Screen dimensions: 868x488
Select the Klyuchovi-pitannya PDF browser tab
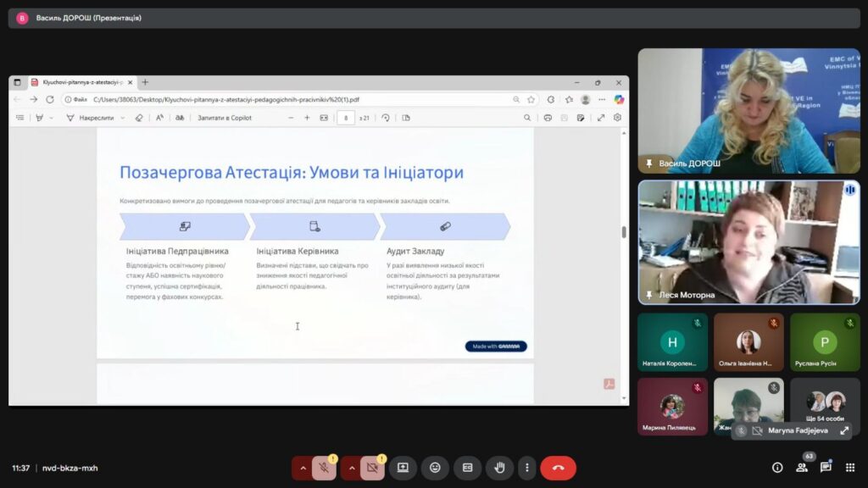[78, 83]
